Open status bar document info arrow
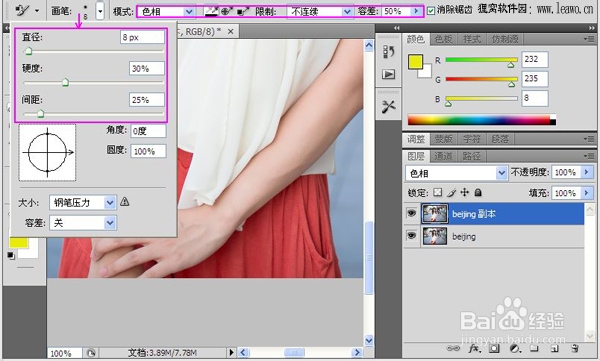Screen dimensions: 600x361 tap(231, 352)
